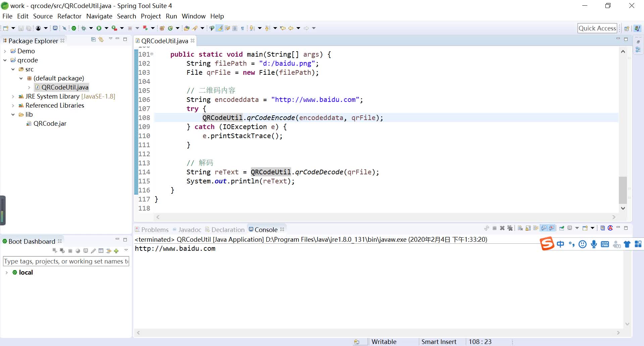This screenshot has height=346, width=644.
Task: Open the Open Console dropdown arrow
Action: [x=592, y=228]
